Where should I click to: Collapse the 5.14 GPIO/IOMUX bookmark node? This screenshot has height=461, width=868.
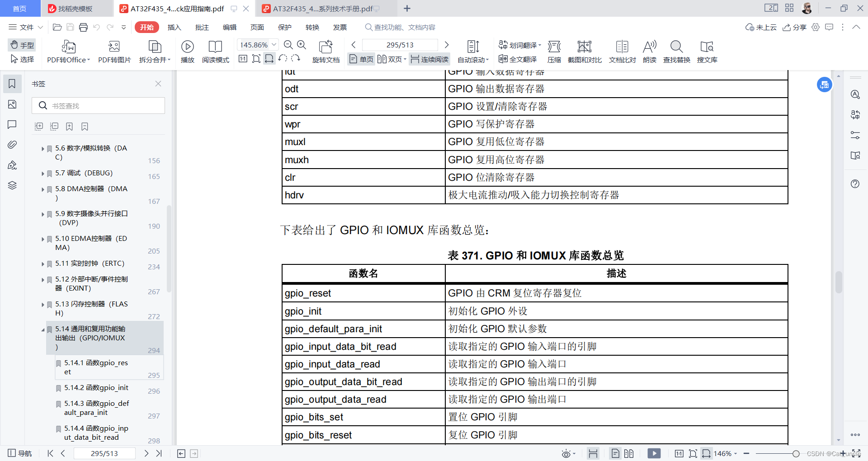pos(43,329)
